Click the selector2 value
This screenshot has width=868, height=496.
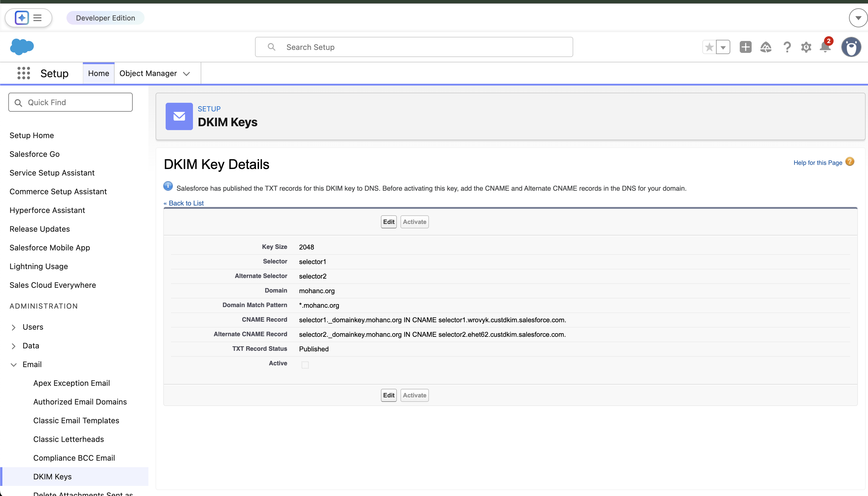[313, 276]
